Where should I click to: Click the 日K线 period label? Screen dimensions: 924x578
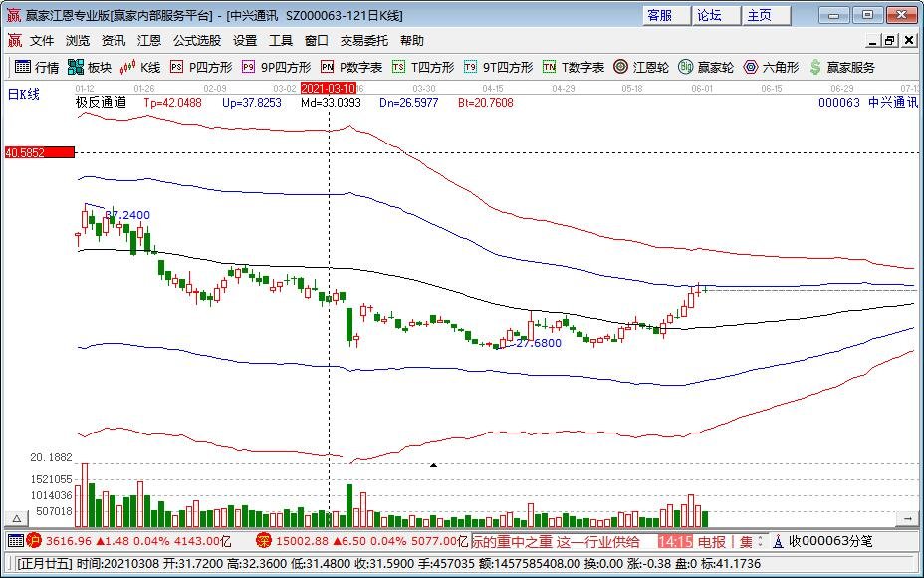(x=23, y=94)
